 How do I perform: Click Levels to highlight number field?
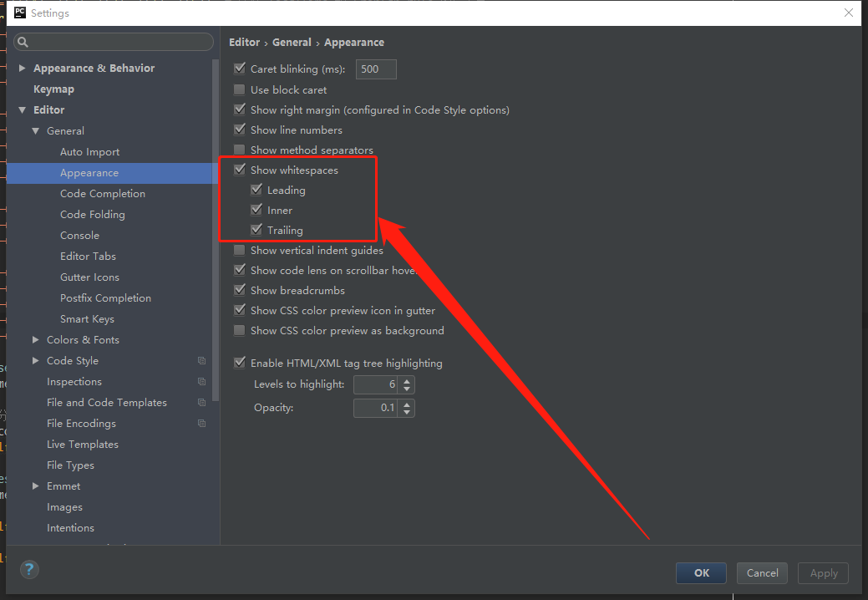(375, 384)
